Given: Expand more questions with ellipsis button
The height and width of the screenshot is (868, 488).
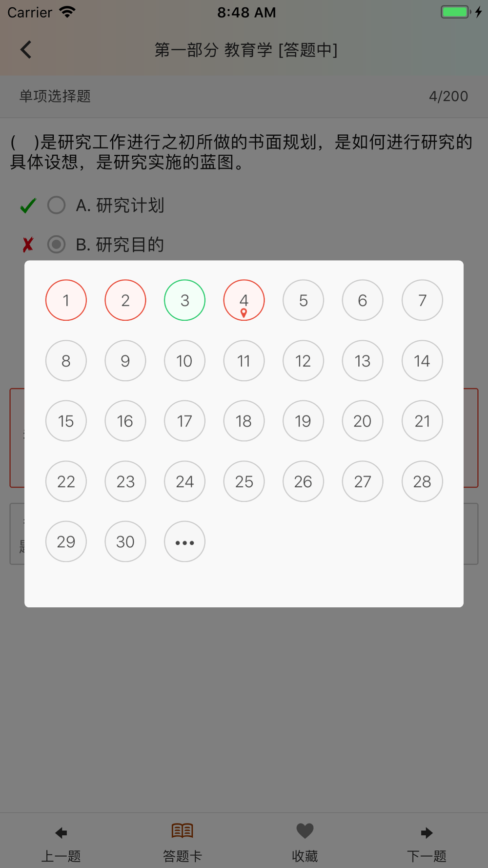Looking at the screenshot, I should click(184, 542).
